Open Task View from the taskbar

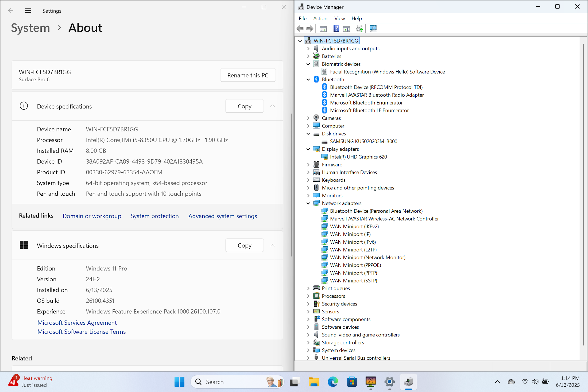294,382
